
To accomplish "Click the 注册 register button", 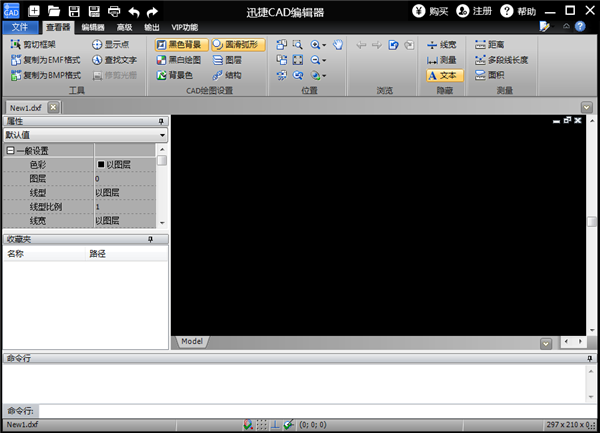I will point(474,11).
